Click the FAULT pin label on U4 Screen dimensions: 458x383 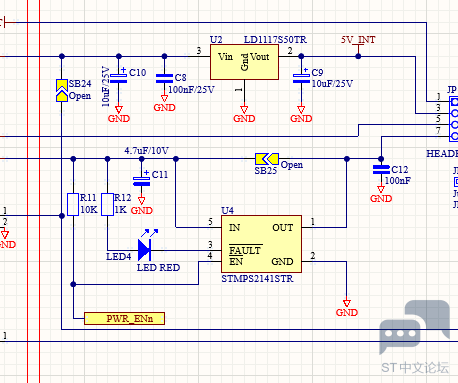pos(245,250)
